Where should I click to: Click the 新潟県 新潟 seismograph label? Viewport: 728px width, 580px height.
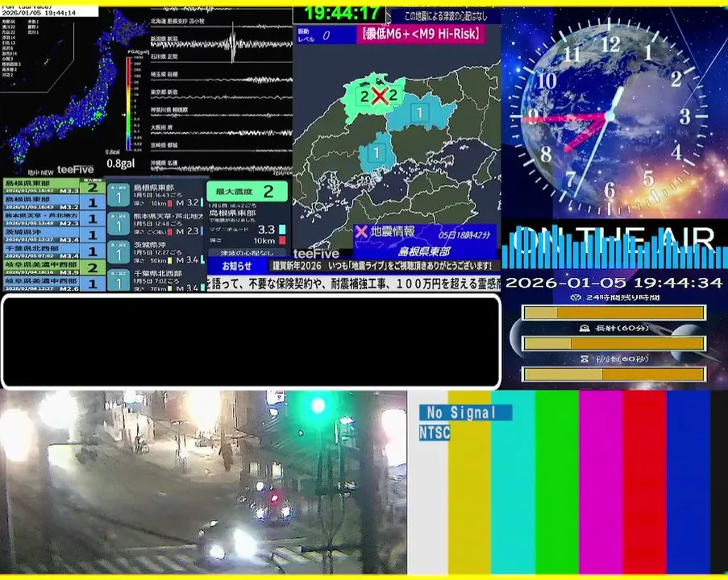(164, 39)
